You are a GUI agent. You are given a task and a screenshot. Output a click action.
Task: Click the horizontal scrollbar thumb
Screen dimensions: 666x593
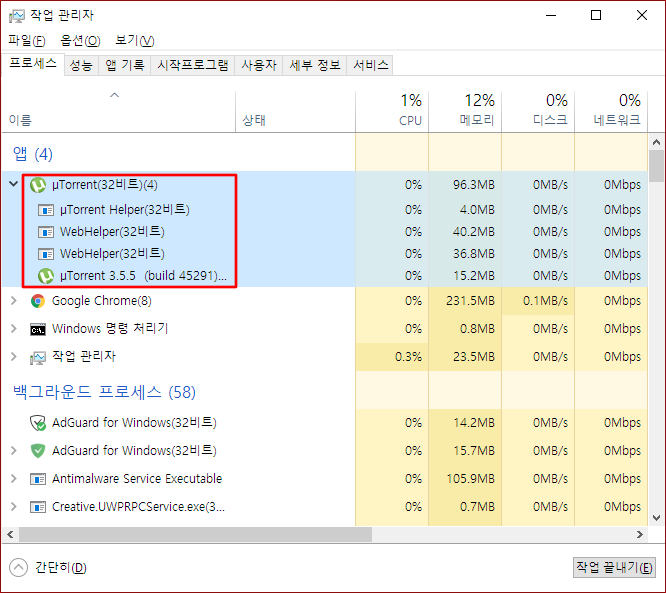click(x=195, y=534)
